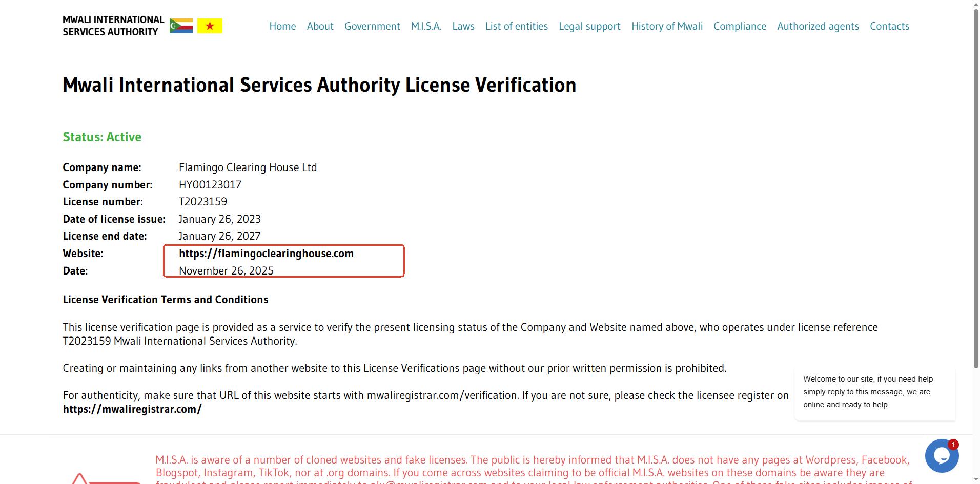Click the vertical page scrollbar
Viewport: 980px width, 484px height.
[x=976, y=190]
